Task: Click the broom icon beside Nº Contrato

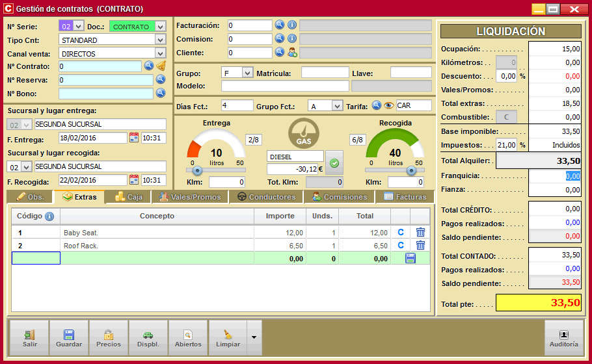Action: point(161,66)
